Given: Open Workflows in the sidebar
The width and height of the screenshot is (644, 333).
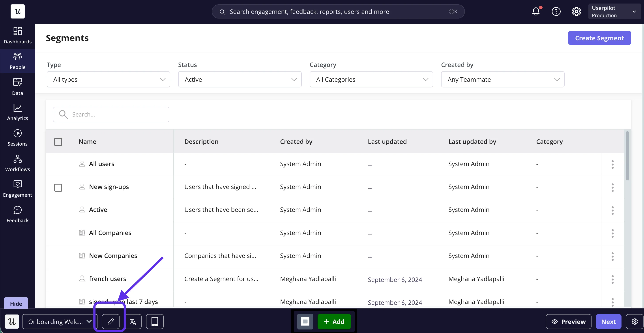Looking at the screenshot, I should click(17, 163).
